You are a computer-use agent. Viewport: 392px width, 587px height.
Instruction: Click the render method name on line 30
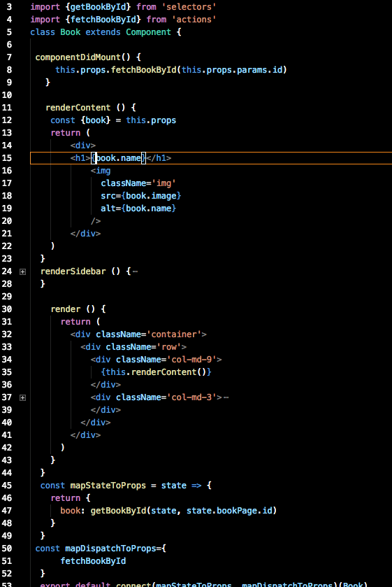pyautogui.click(x=66, y=309)
